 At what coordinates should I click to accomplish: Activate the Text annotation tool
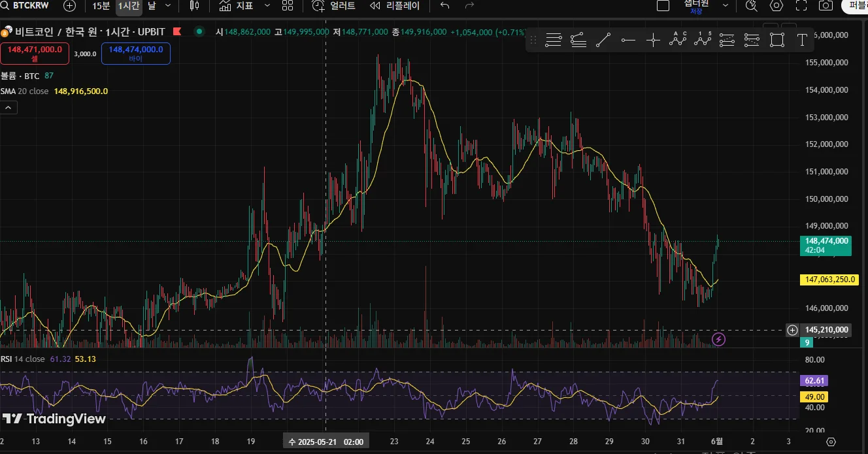tap(802, 41)
